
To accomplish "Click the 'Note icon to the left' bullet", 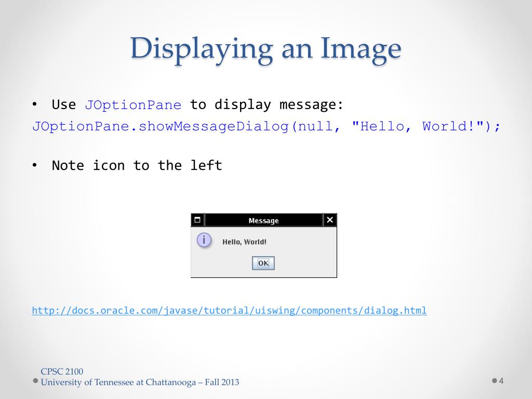I will (x=137, y=166).
